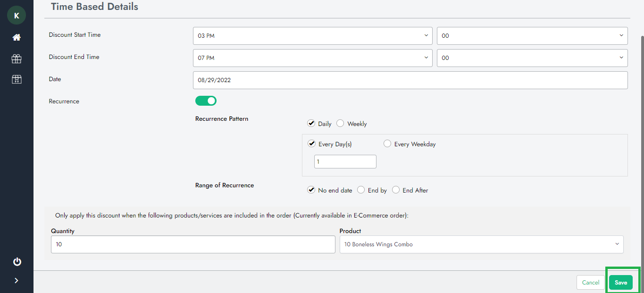
Task: Open the store icon in sidebar
Action: point(17,79)
